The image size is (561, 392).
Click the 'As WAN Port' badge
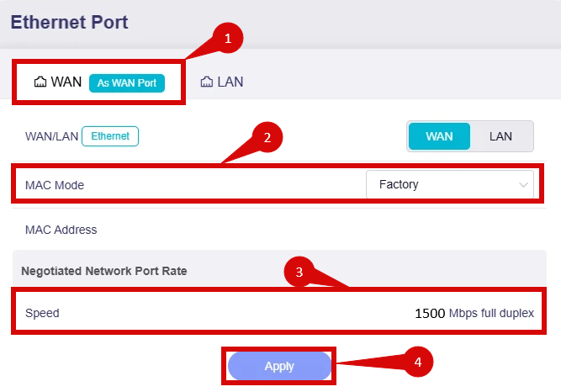tap(127, 82)
